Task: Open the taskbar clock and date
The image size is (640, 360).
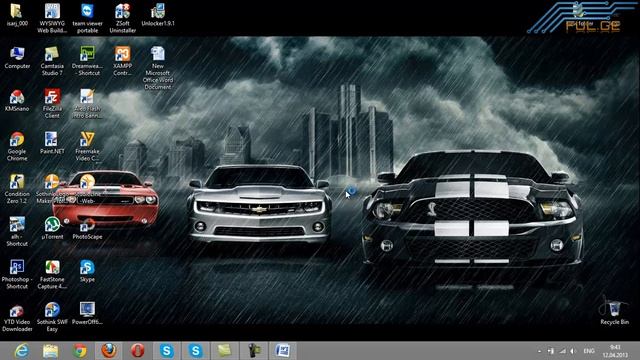Action: tap(616, 351)
